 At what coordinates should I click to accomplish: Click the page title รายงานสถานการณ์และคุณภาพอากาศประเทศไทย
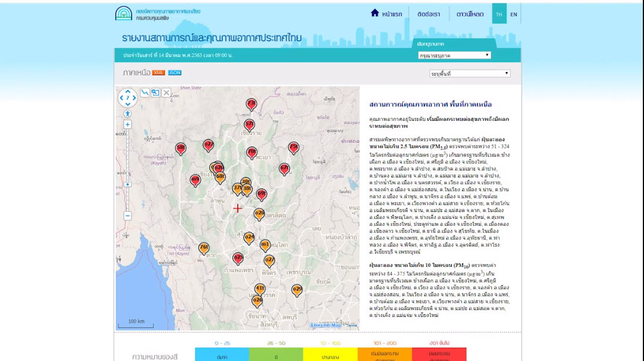pyautogui.click(x=212, y=38)
